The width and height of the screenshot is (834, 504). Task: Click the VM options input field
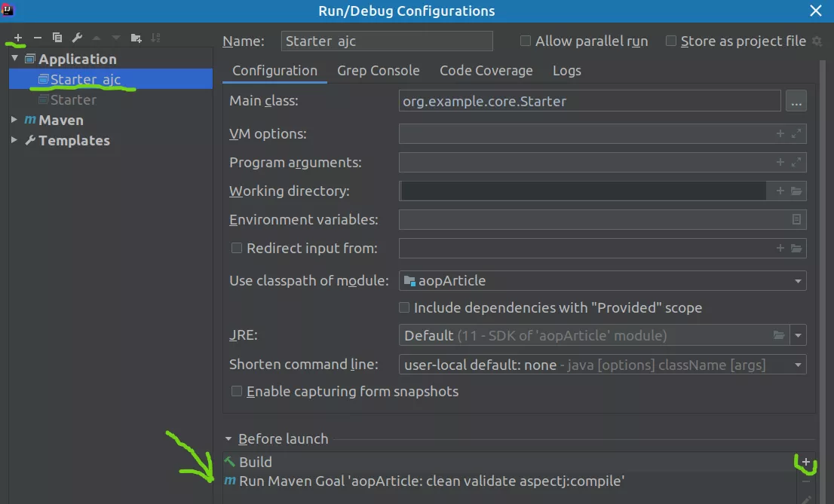(584, 134)
